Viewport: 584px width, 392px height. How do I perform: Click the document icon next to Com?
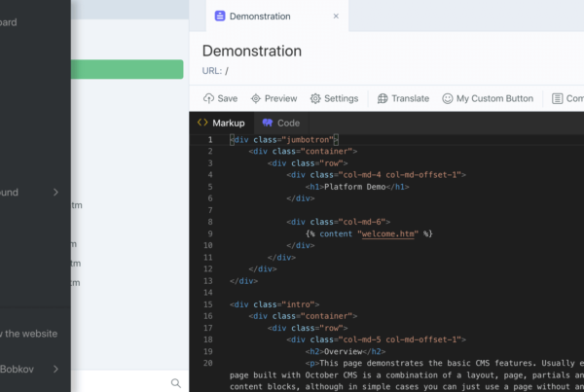coord(557,98)
